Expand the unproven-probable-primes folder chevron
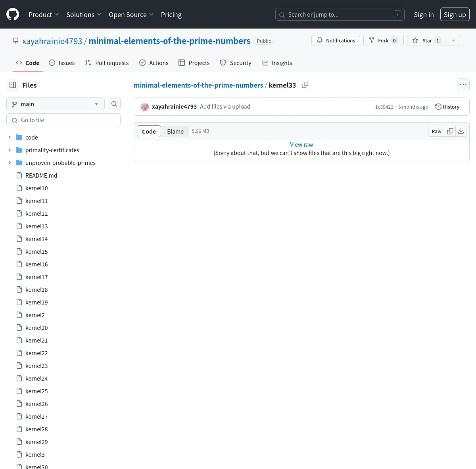Image resolution: width=476 pixels, height=469 pixels. pyautogui.click(x=10, y=163)
